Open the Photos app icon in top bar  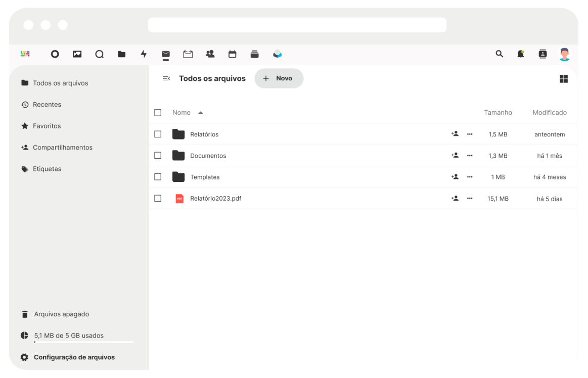(x=77, y=54)
